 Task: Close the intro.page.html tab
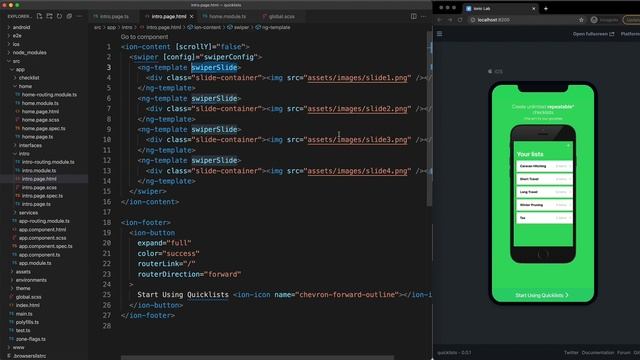pos(191,16)
